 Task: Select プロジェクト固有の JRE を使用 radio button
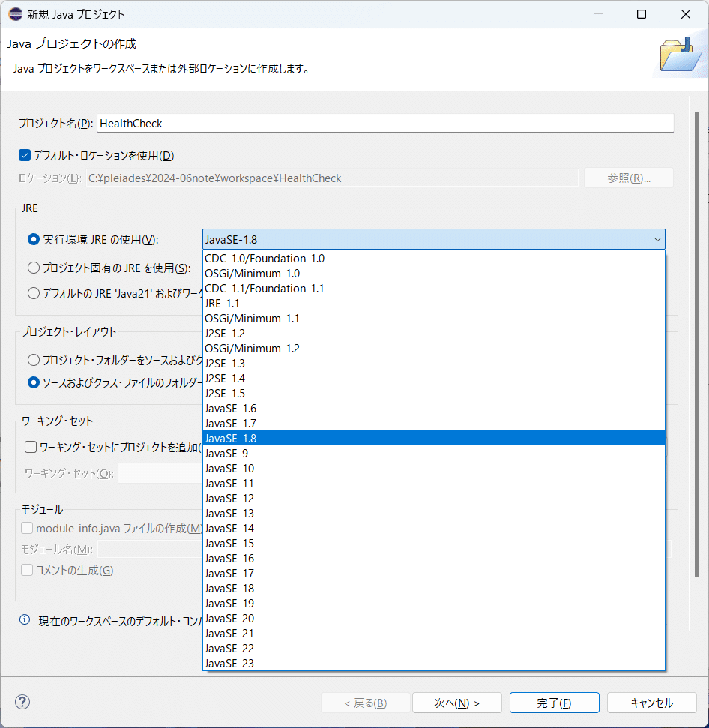point(34,268)
